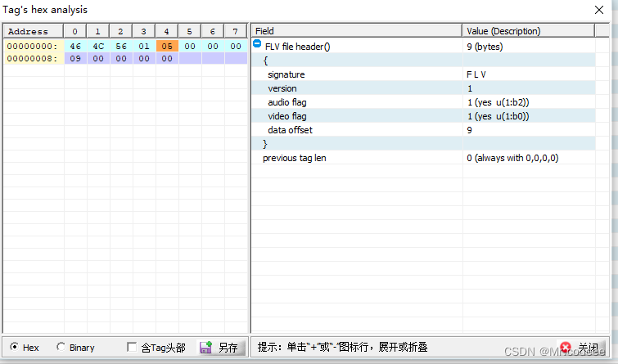Select the audio flag field row
Screen dimensions: 618x364
423,102
